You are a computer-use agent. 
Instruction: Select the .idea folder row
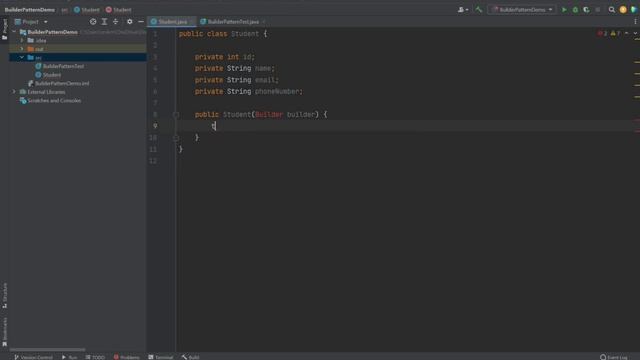tap(78, 40)
